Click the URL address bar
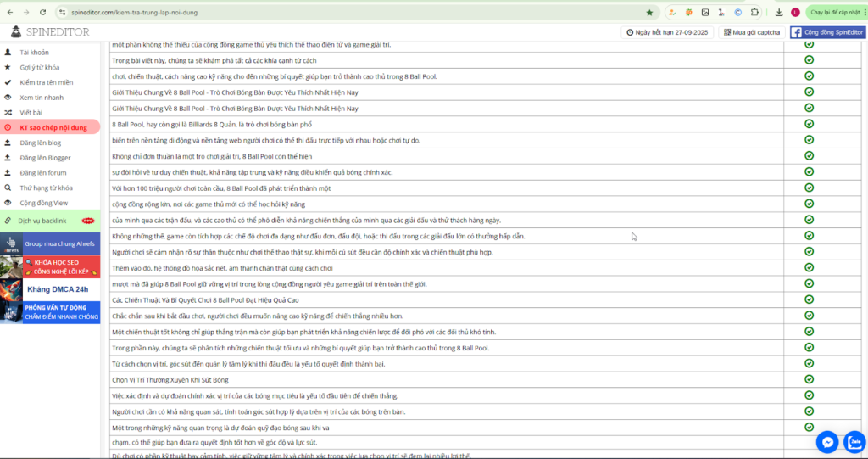This screenshot has height=459, width=868. pos(339,13)
